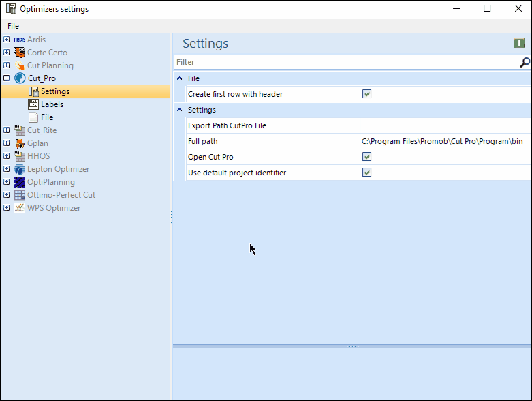Collapse the Settings property group
The height and width of the screenshot is (401, 532).
coord(179,110)
